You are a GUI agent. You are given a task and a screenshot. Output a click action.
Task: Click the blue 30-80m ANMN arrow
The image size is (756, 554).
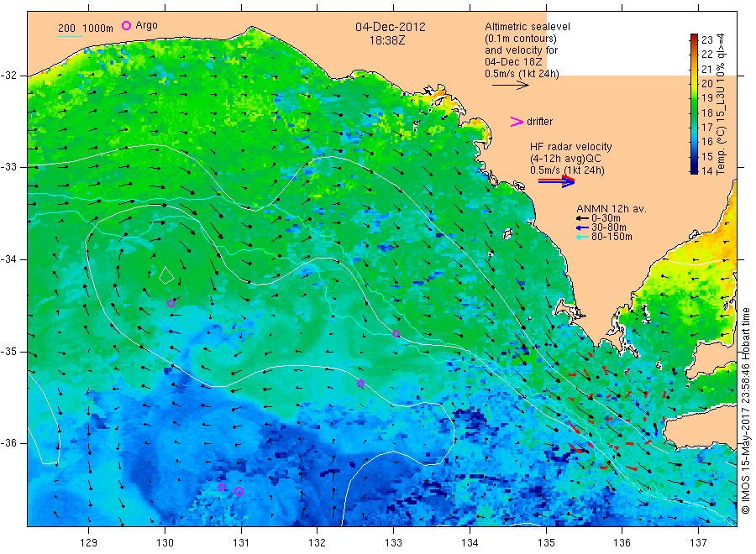pyautogui.click(x=582, y=227)
